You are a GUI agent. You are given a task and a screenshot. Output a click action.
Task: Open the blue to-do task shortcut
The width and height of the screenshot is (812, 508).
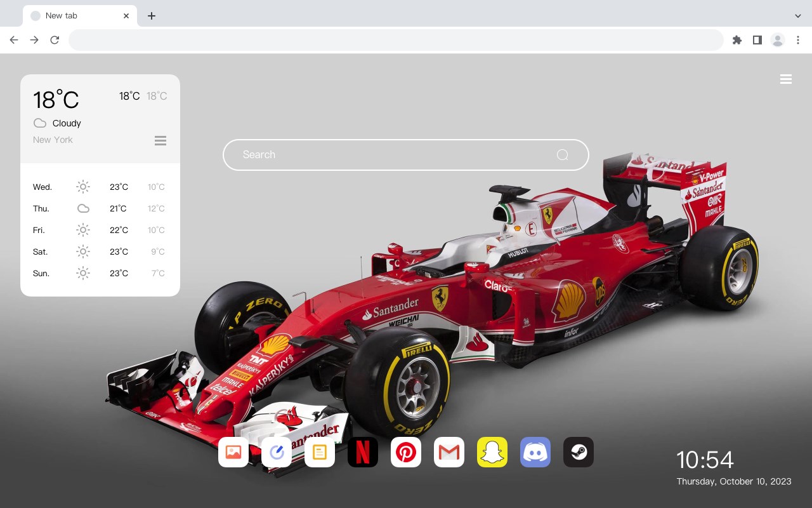[x=277, y=452]
